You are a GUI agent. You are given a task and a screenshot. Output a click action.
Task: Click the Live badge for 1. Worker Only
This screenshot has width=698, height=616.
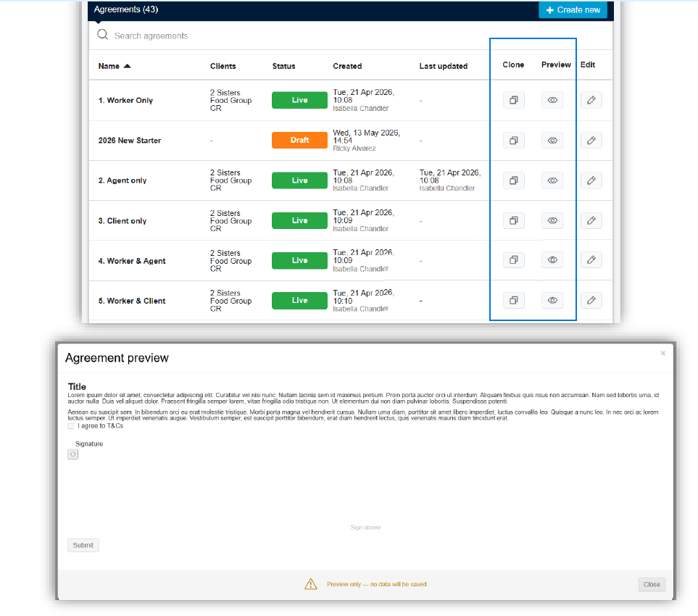(x=299, y=100)
